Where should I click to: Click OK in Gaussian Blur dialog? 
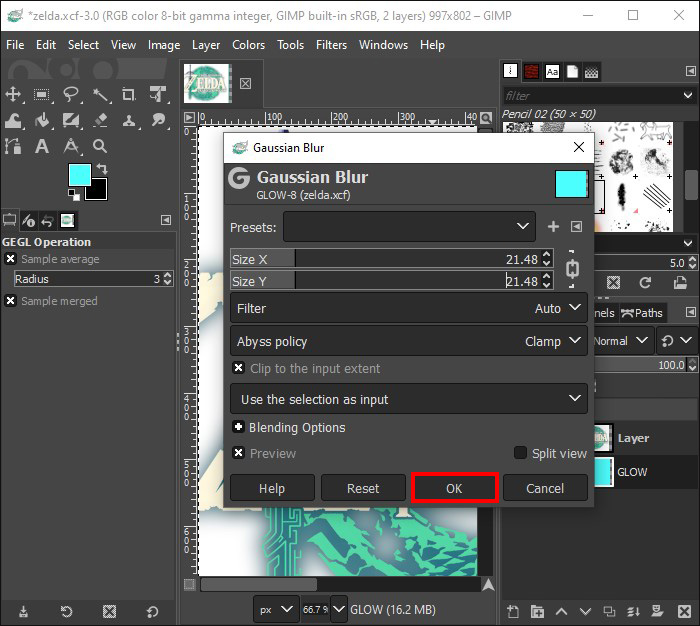(454, 488)
